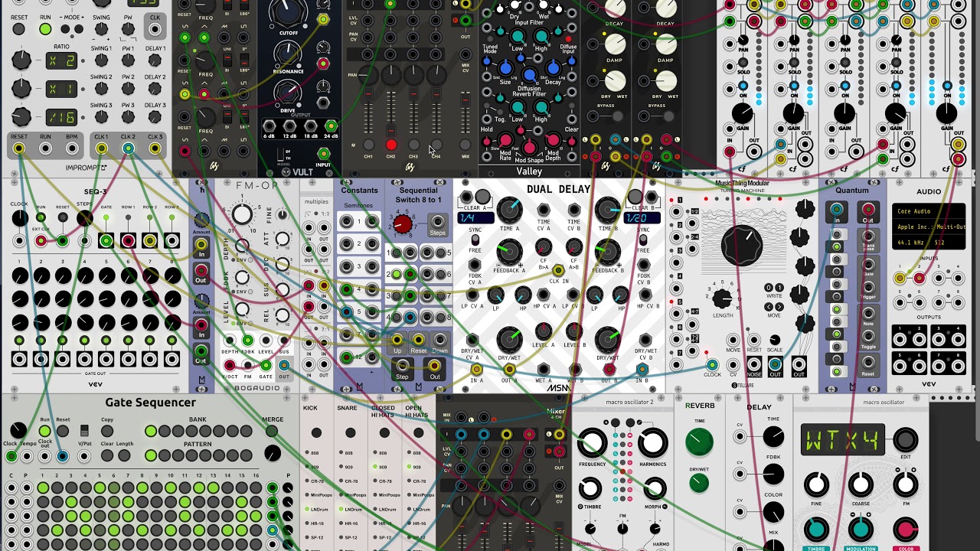Click the Copy button on the Gate Sequencer

pyautogui.click(x=107, y=432)
